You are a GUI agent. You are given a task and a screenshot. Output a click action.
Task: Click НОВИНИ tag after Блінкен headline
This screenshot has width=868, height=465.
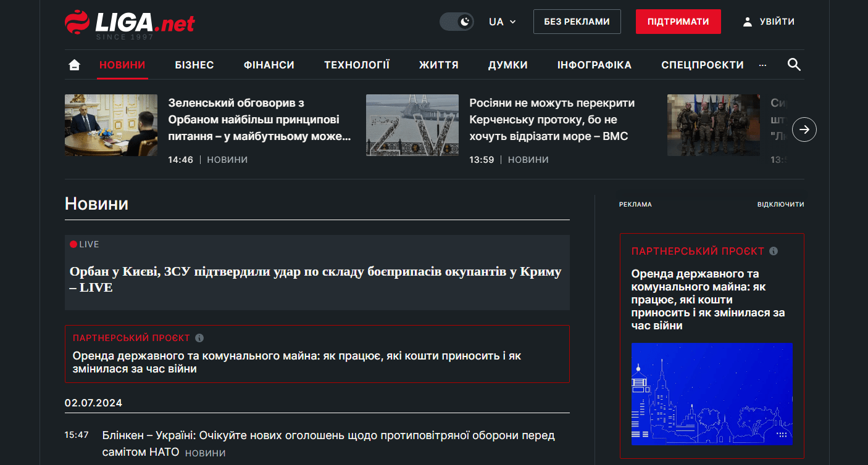coord(206,453)
